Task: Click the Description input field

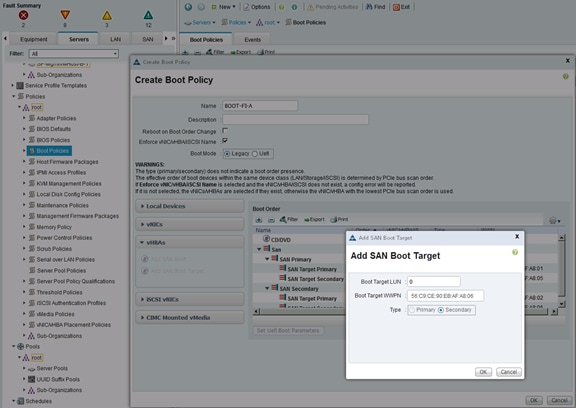Action: pos(295,119)
